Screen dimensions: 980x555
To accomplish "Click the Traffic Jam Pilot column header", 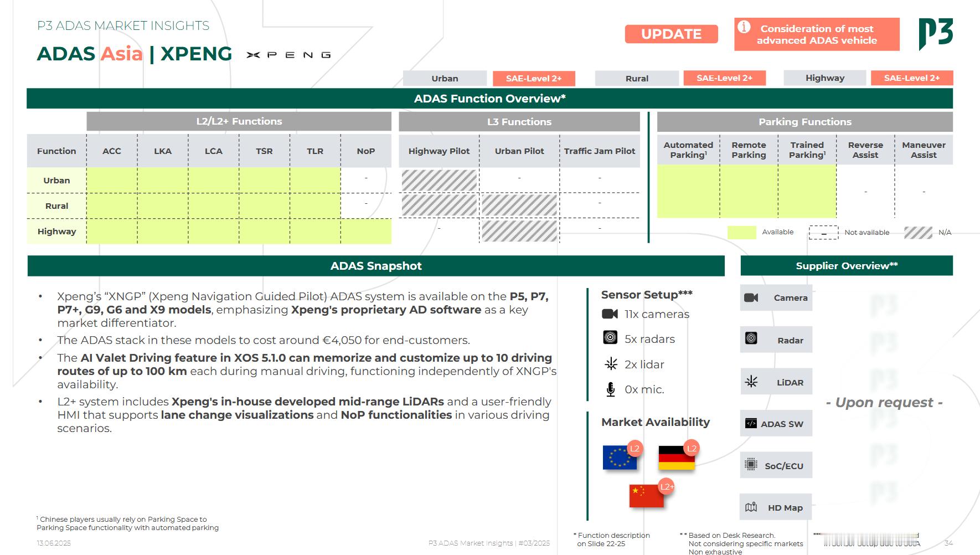I will (x=600, y=151).
